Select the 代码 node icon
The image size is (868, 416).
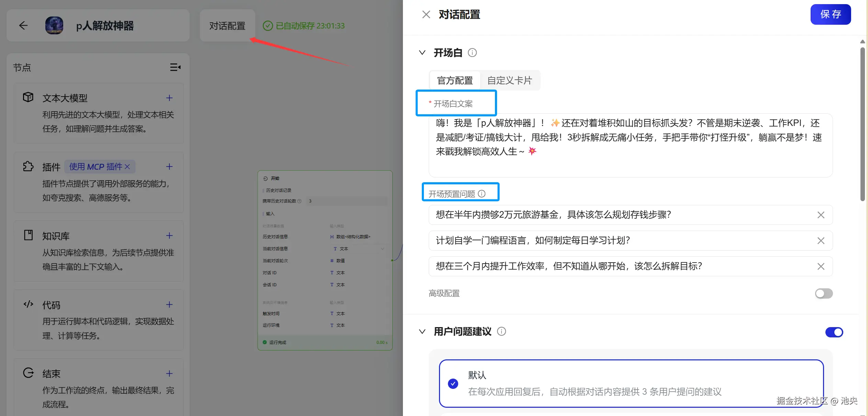28,304
